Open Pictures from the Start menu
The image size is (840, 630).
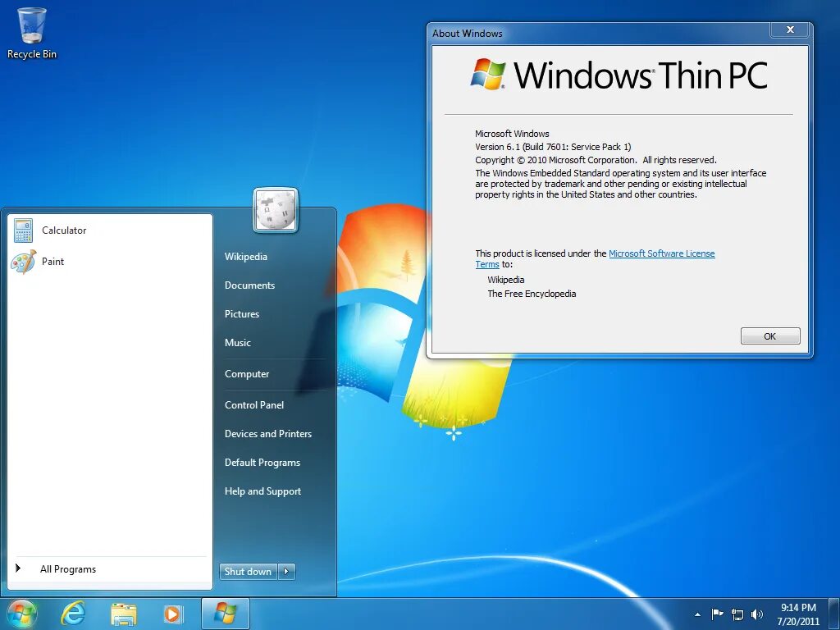tap(242, 314)
